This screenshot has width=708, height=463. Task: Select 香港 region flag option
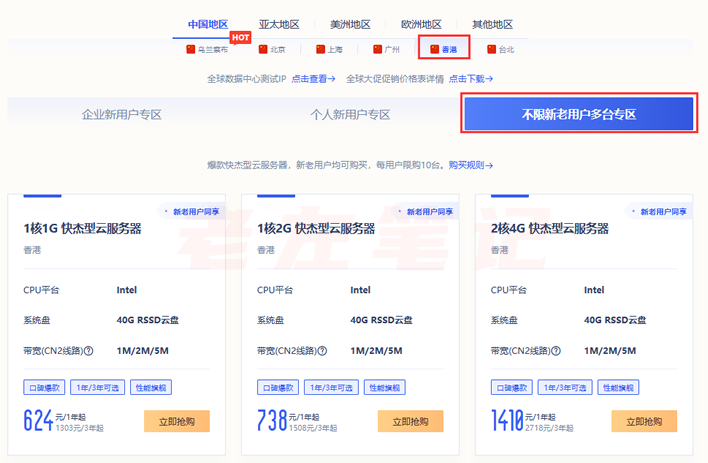(443, 49)
